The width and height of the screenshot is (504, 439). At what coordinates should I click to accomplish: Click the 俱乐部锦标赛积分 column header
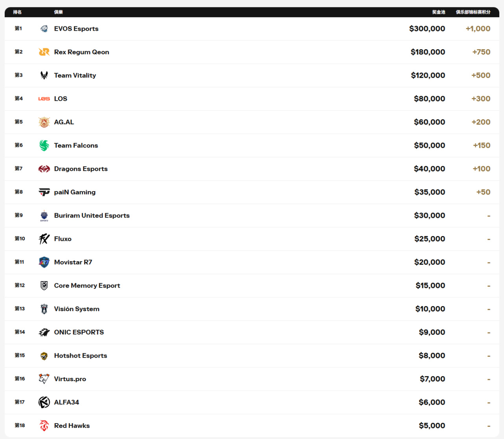(473, 12)
